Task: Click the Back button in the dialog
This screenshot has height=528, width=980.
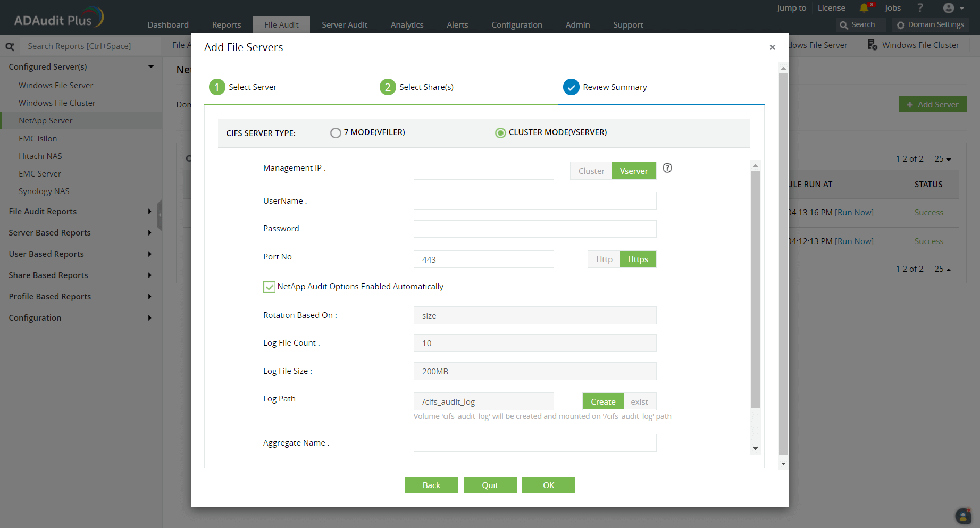Action: tap(431, 485)
